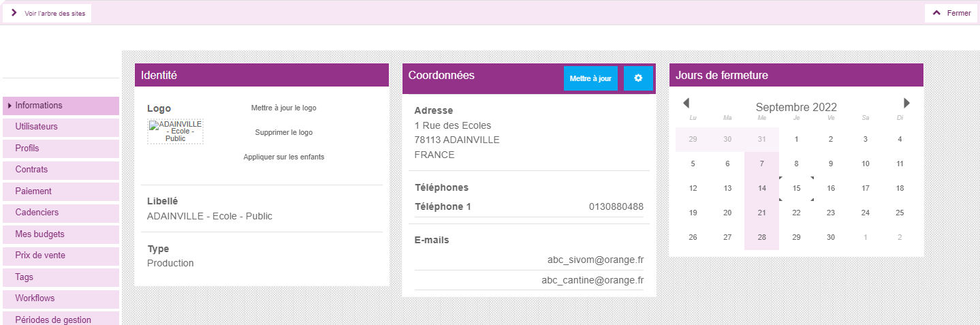Collapse panel with Fermer button
The image size is (980, 325).
coord(951,13)
